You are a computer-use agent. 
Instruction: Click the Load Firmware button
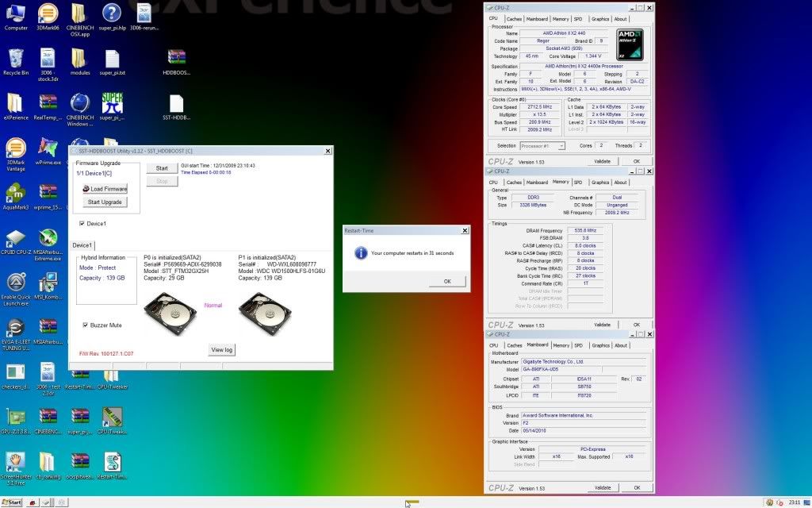pyautogui.click(x=104, y=189)
